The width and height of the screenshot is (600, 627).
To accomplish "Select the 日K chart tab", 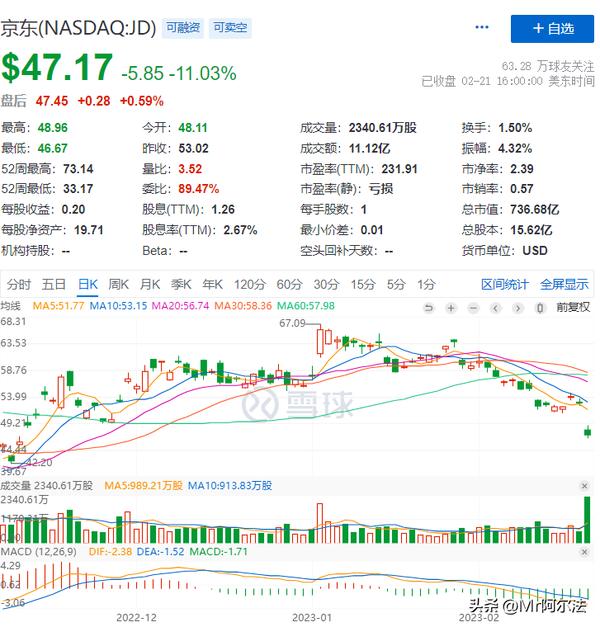I will (88, 284).
